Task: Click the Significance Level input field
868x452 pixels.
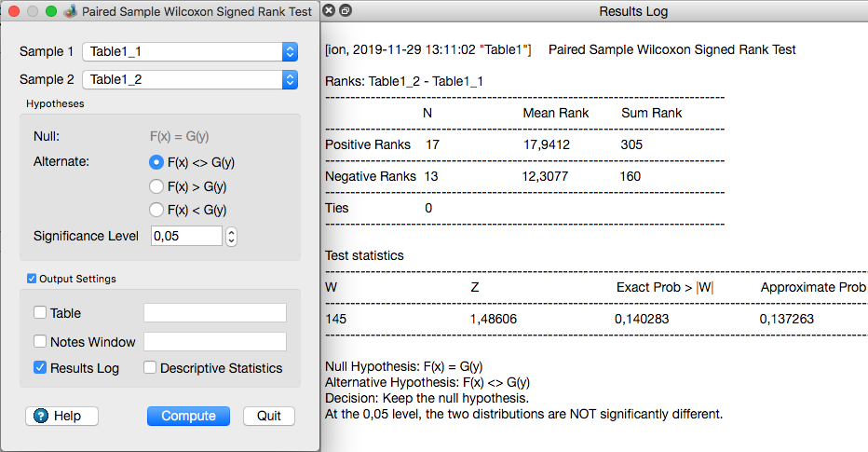Action: 186,237
